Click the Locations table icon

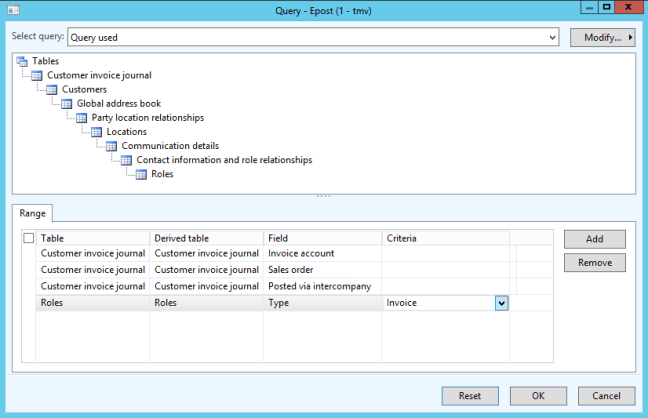[x=96, y=132]
